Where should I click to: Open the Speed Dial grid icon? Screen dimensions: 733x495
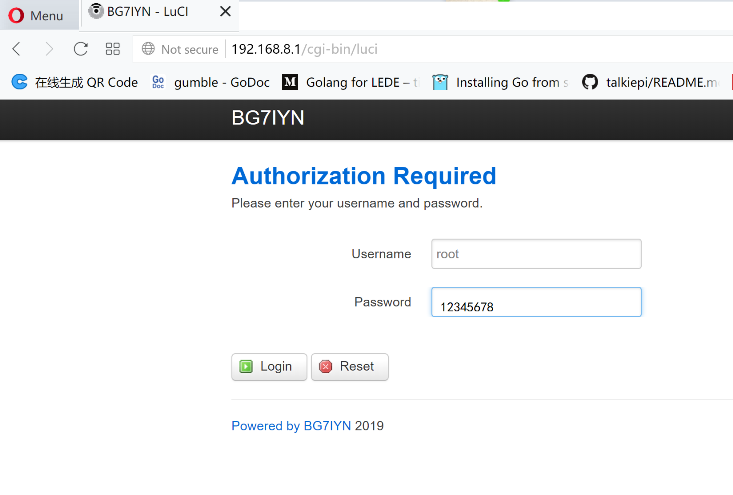pyautogui.click(x=113, y=49)
